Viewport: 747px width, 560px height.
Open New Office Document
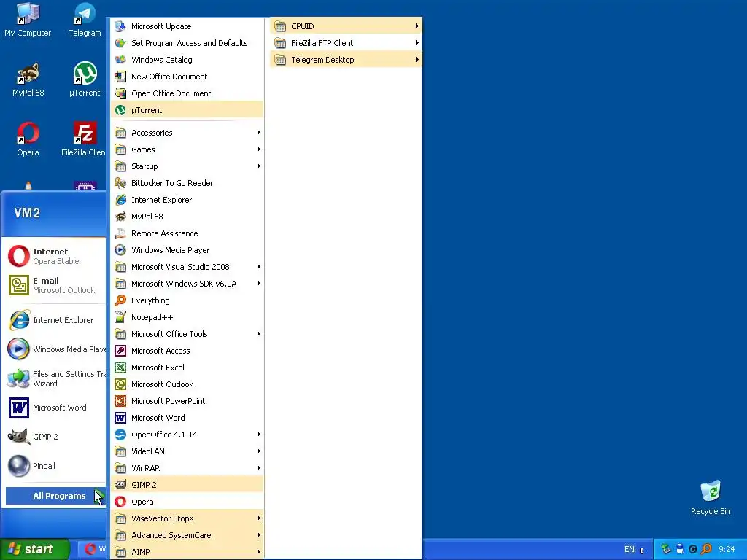coord(187,76)
